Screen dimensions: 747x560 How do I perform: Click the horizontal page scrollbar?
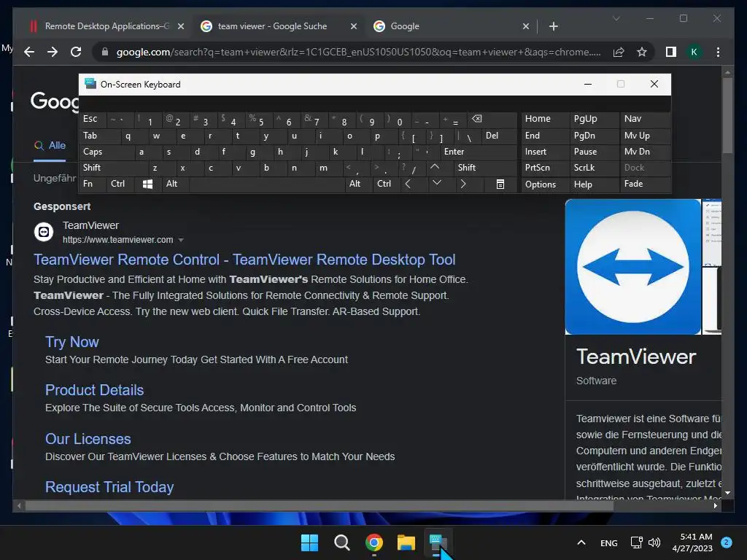coord(320,506)
